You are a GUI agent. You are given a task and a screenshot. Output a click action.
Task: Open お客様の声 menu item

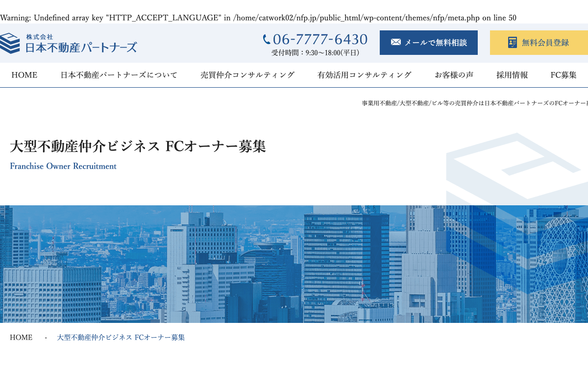tap(454, 75)
